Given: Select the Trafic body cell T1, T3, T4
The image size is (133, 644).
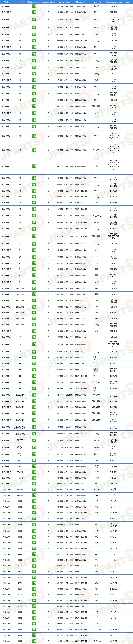Looking at the screenshot, I should point(97,467).
